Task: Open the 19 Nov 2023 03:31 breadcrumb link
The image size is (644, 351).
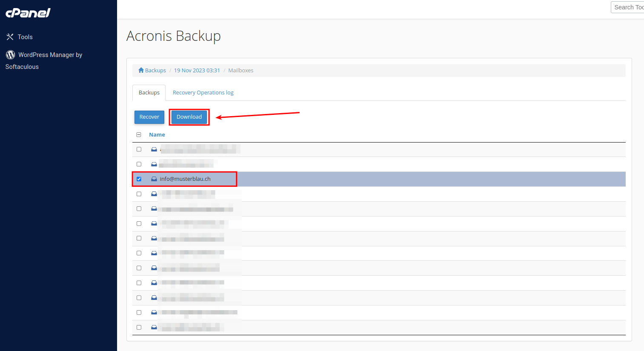Action: pos(197,71)
